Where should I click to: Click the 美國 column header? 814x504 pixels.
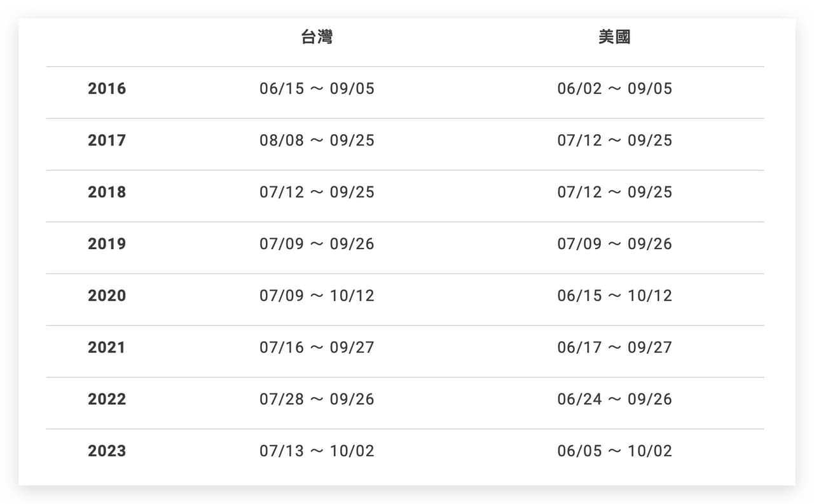click(x=614, y=37)
